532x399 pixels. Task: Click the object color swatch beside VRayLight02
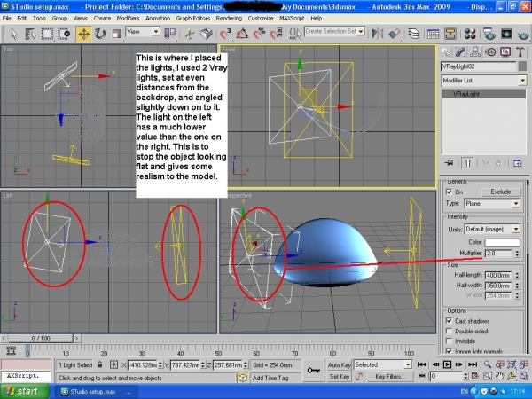(x=522, y=66)
